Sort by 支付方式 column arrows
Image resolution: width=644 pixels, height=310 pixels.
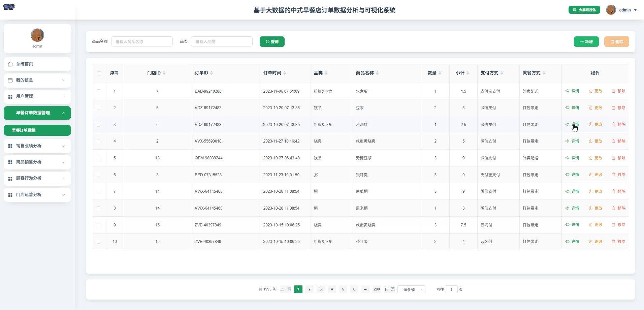click(502, 73)
